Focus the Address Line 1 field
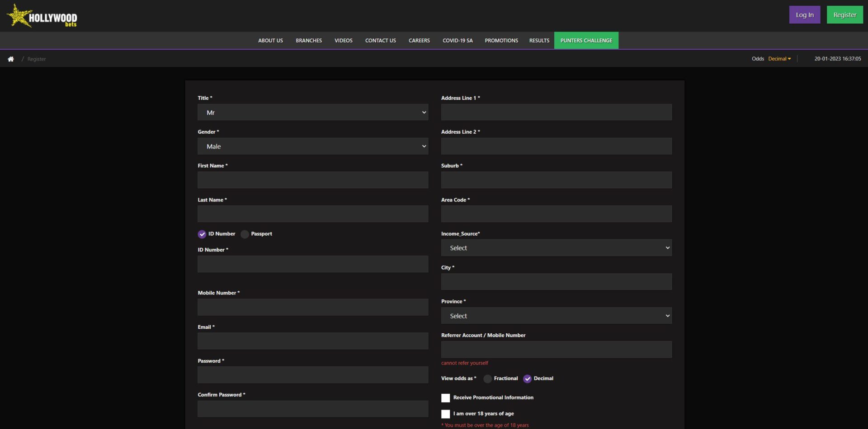Image resolution: width=868 pixels, height=429 pixels. pos(557,112)
